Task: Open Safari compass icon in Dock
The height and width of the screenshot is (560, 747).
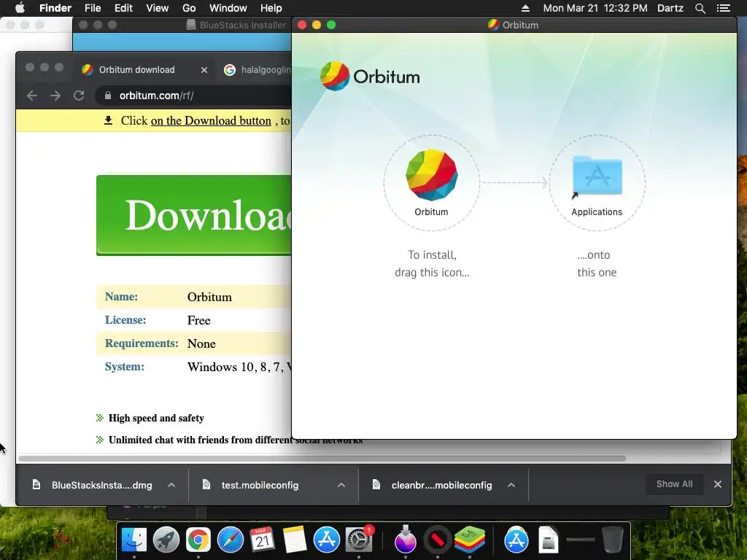Action: pyautogui.click(x=230, y=540)
